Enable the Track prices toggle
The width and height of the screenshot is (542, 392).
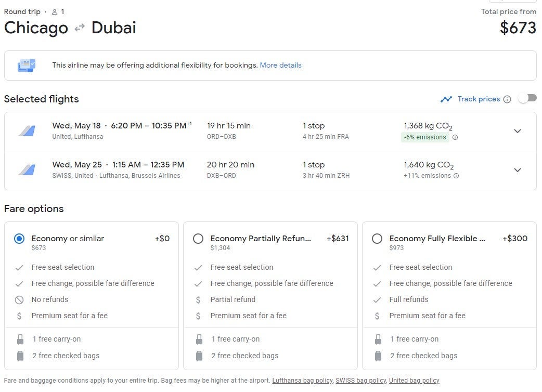527,98
